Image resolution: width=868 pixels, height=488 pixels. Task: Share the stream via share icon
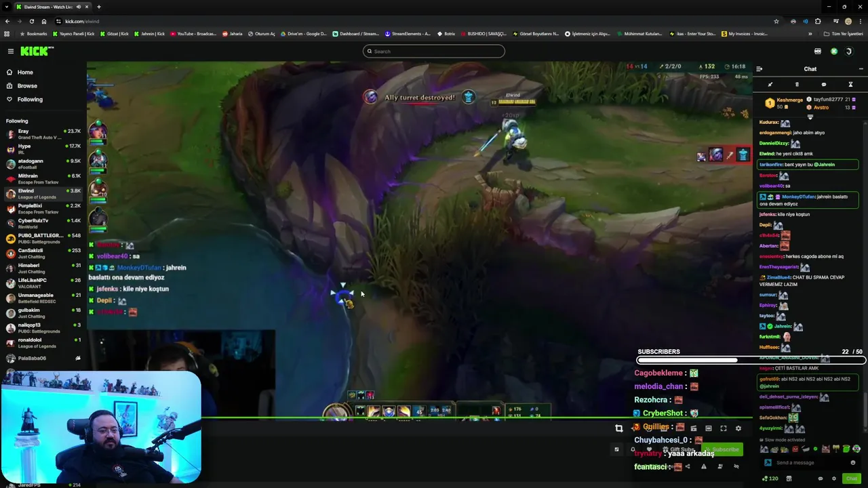coord(688,466)
